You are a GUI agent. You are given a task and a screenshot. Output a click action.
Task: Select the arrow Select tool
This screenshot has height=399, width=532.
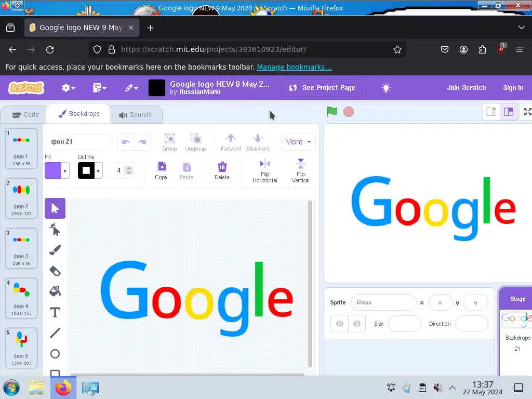pyautogui.click(x=55, y=208)
